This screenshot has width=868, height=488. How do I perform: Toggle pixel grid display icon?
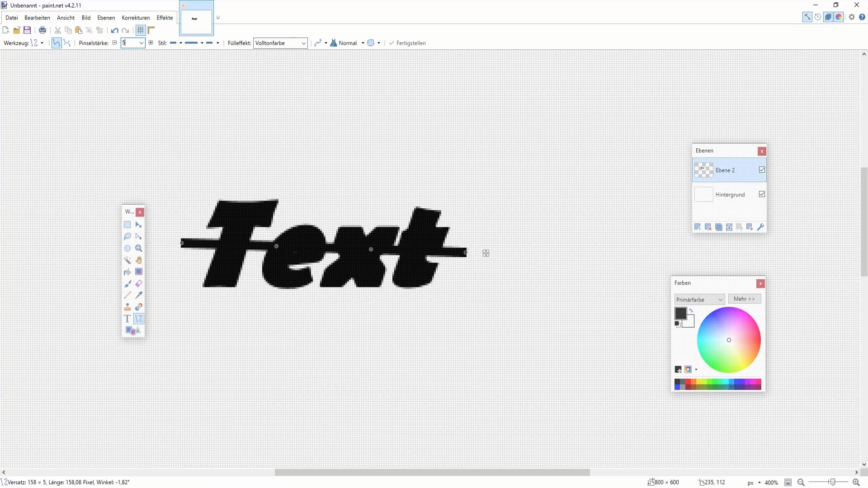point(141,31)
